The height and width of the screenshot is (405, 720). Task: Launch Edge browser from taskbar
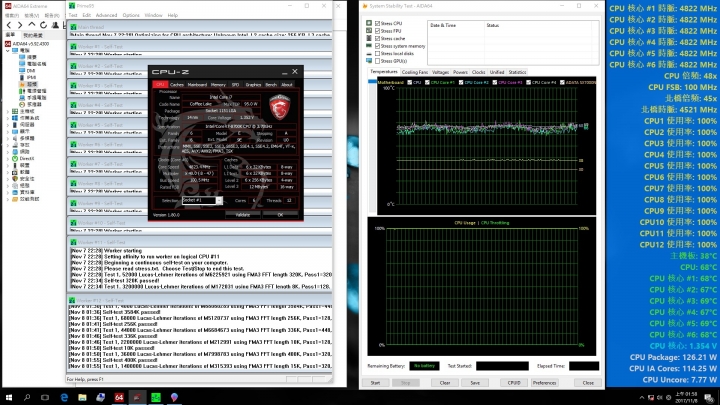[64, 397]
